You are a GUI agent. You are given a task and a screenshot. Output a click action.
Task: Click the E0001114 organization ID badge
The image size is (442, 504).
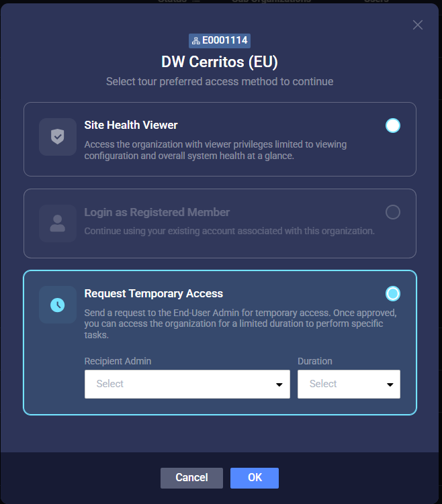click(220, 41)
